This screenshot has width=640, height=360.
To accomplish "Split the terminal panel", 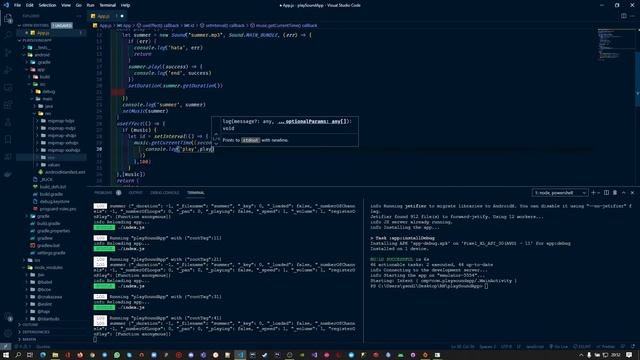I will [606, 193].
